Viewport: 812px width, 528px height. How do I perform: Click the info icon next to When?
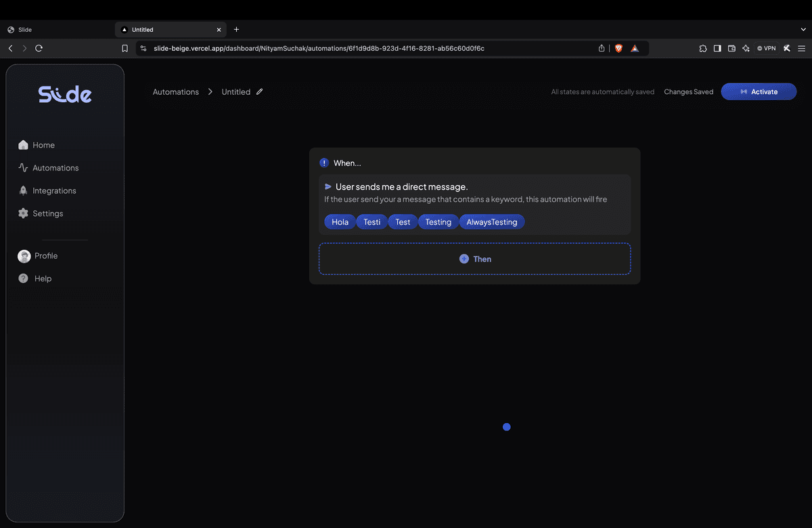[323, 162]
